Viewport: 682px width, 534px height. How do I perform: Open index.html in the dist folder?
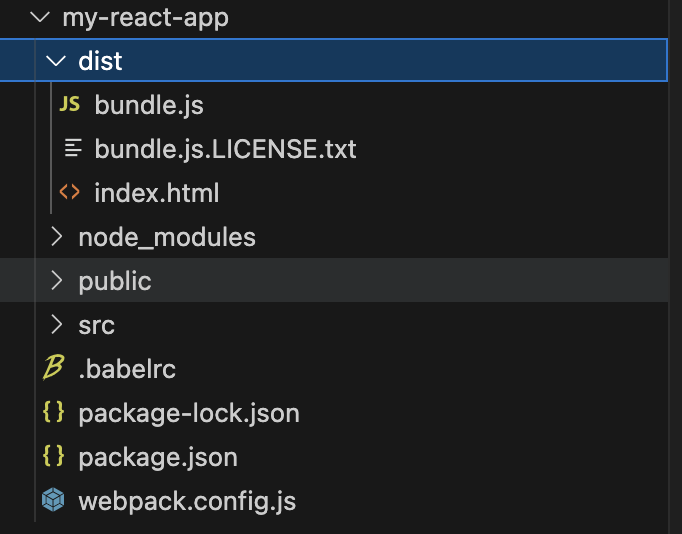tap(156, 193)
